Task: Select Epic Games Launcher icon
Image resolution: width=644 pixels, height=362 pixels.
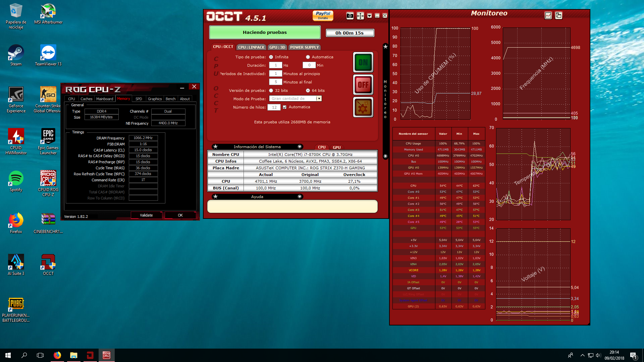Action: tap(48, 142)
